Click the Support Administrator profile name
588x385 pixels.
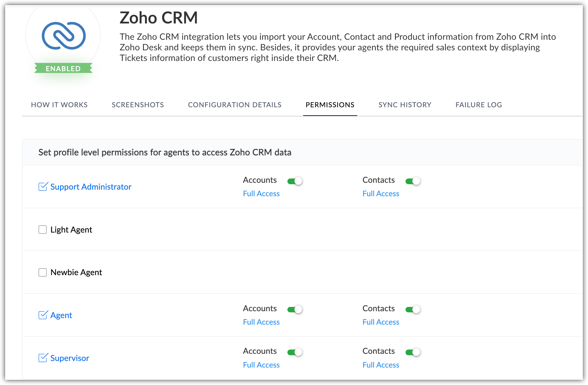click(91, 187)
